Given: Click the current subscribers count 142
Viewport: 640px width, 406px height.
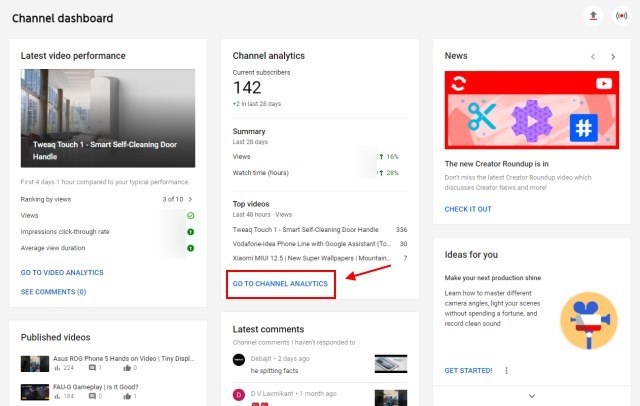Looking at the screenshot, I should [x=247, y=87].
